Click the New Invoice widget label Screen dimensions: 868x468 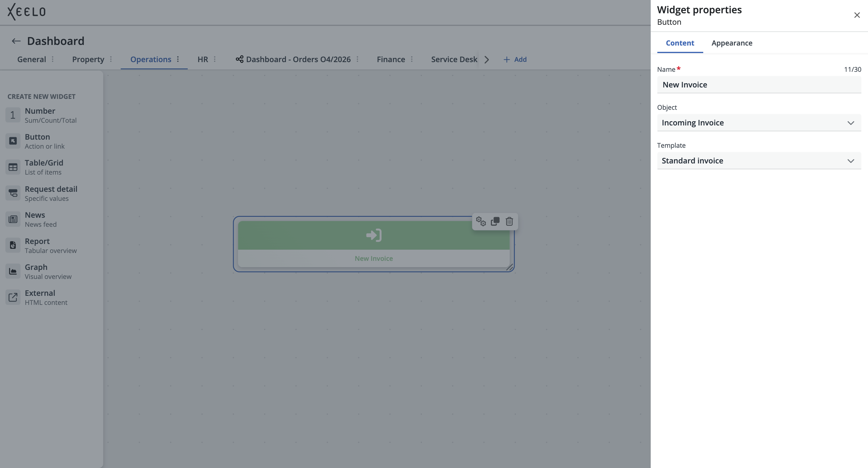(374, 258)
